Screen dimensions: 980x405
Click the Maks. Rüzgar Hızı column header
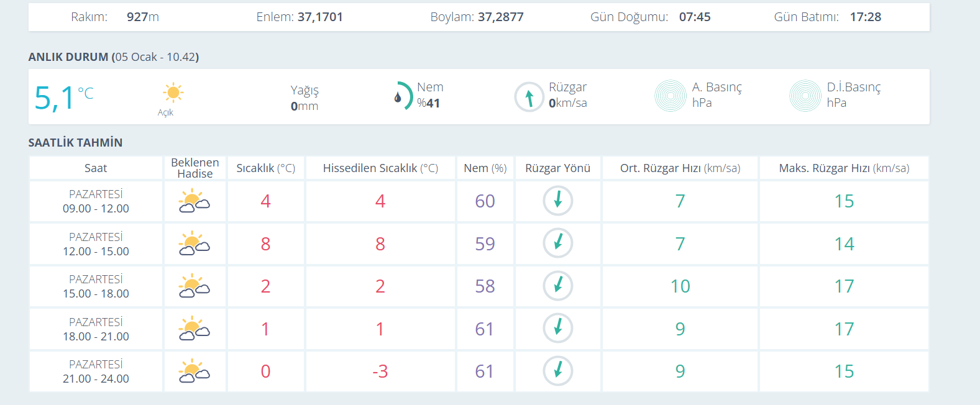click(843, 168)
